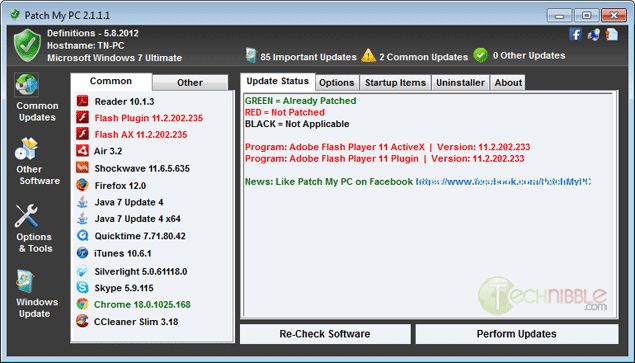635x363 pixels.
Task: Open the Options & Tools wrench icon
Action: (27, 216)
